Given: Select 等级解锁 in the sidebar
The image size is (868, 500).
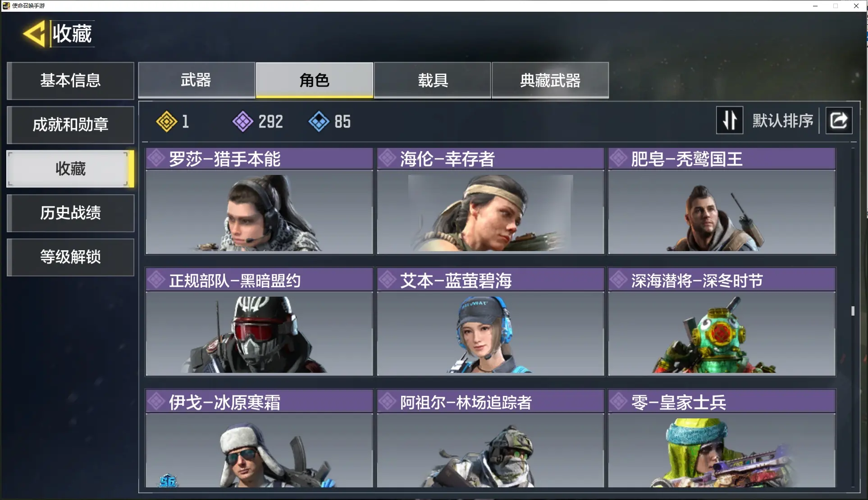Looking at the screenshot, I should coord(70,257).
